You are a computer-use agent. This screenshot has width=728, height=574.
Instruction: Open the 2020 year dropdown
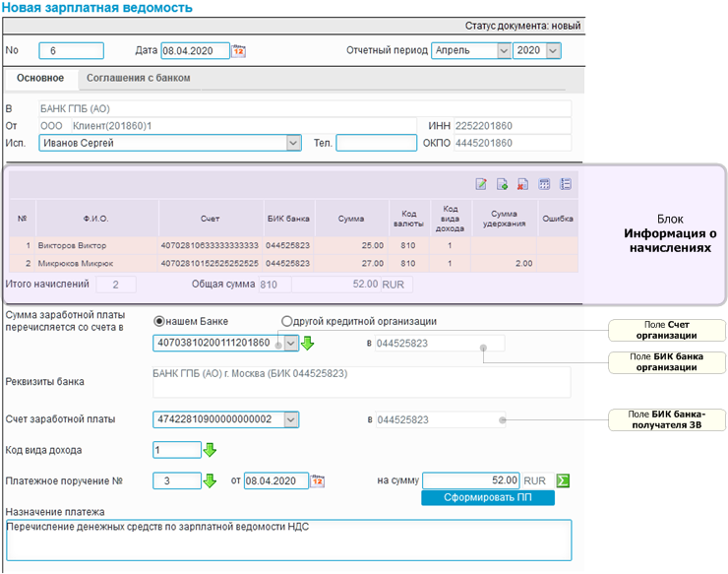552,51
